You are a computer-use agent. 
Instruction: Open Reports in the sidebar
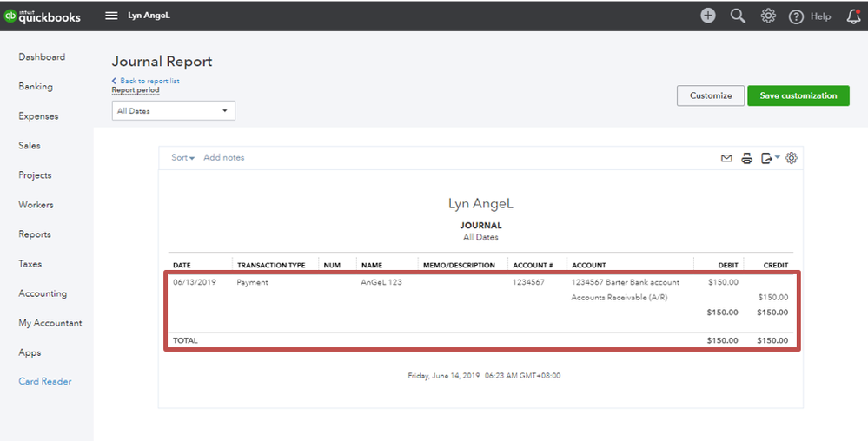35,234
